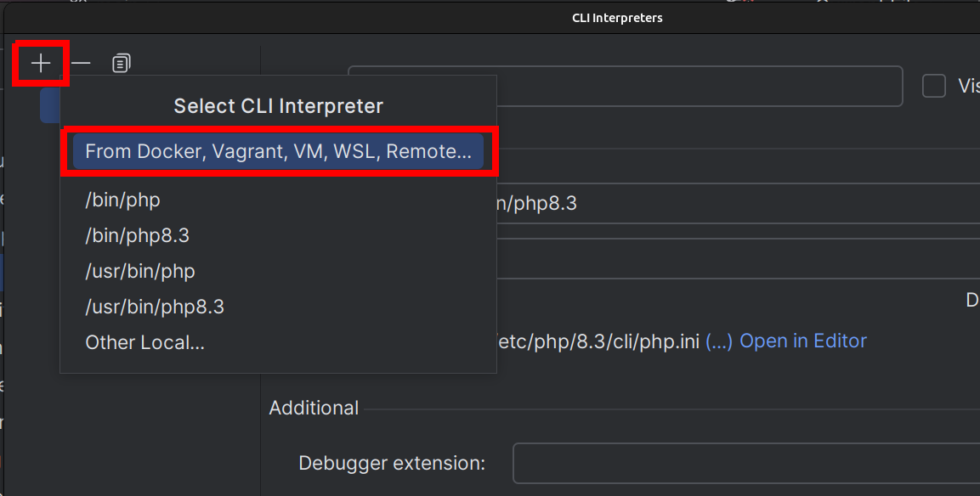Viewport: 980px width, 496px height.
Task: Select the /usr/bin/php interpreter option
Action: (140, 271)
